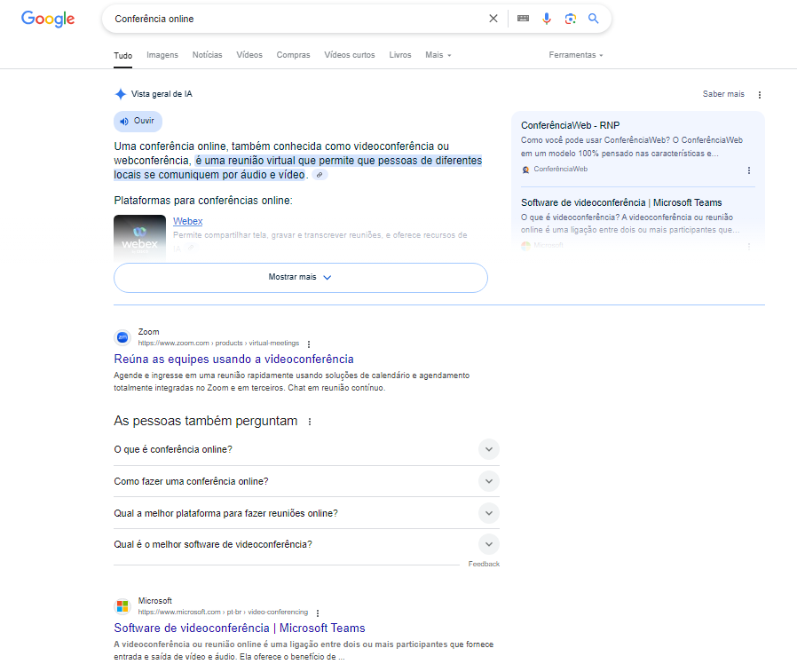Screen dimensions: 797x672
Task: Open As pessoas também perguntam options menu
Action: [x=310, y=422]
